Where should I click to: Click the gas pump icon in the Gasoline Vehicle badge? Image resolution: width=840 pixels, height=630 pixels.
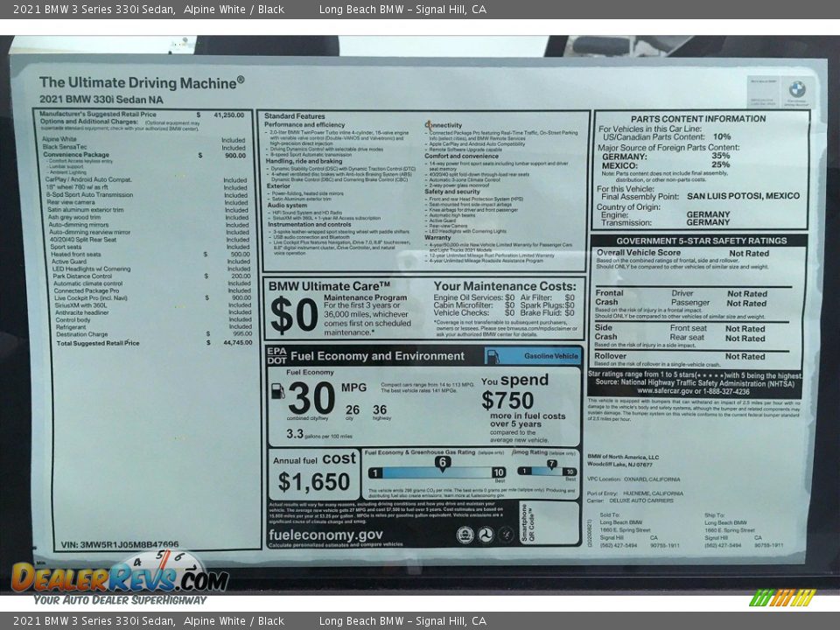click(493, 356)
